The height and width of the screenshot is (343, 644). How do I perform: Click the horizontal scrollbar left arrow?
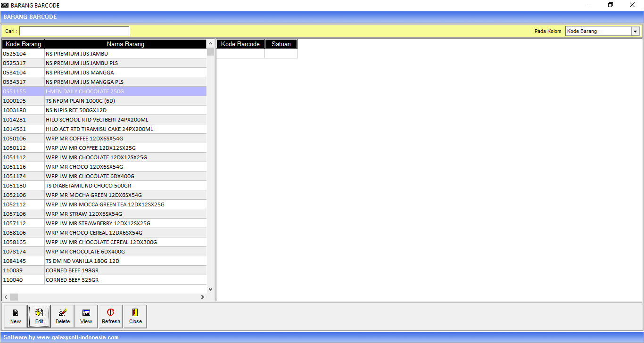(x=6, y=297)
